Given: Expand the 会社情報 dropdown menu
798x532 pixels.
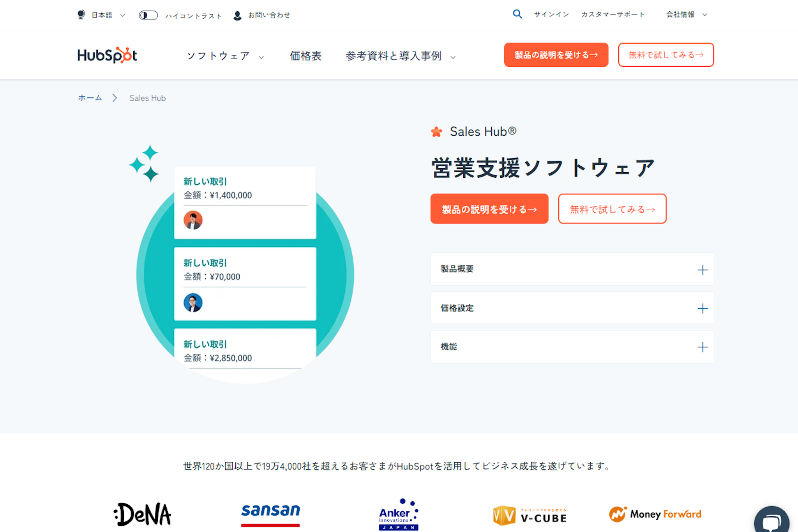Looking at the screenshot, I should tap(686, 15).
